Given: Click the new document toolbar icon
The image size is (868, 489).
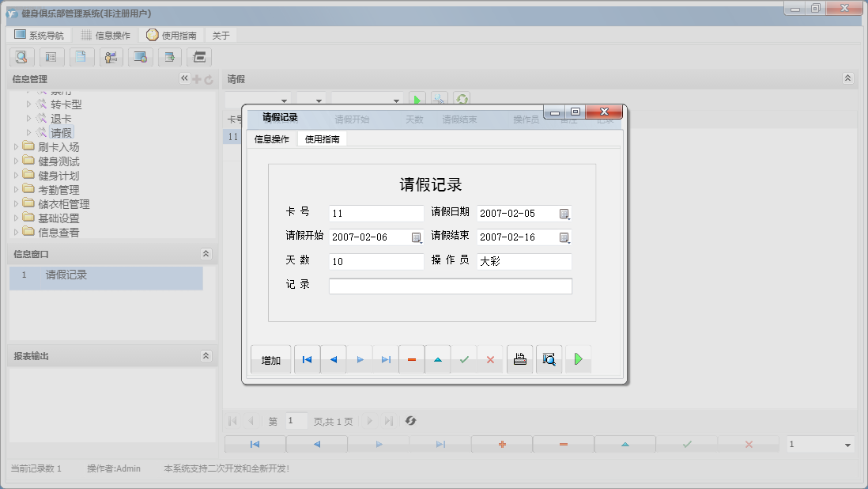Looking at the screenshot, I should [81, 57].
